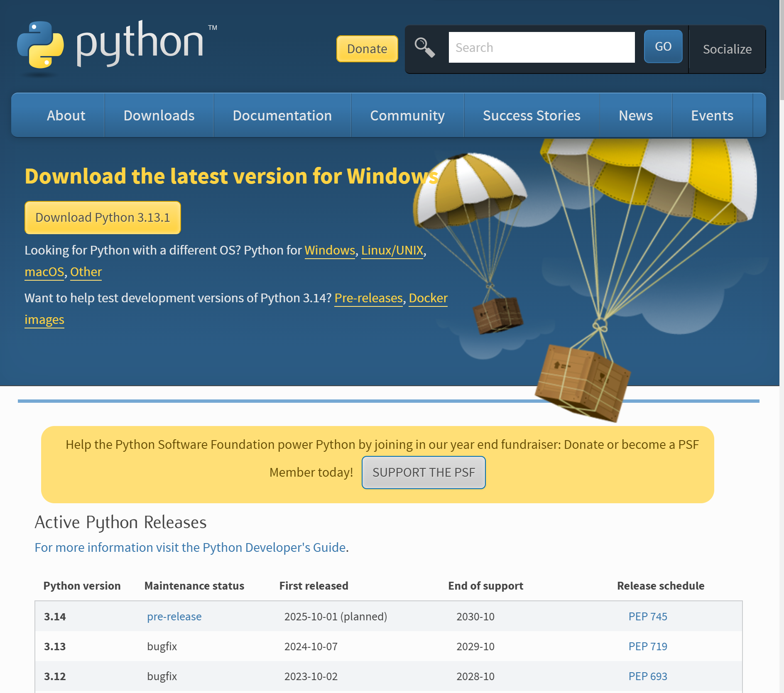
Task: Click the Release schedule column header
Action: pos(661,585)
